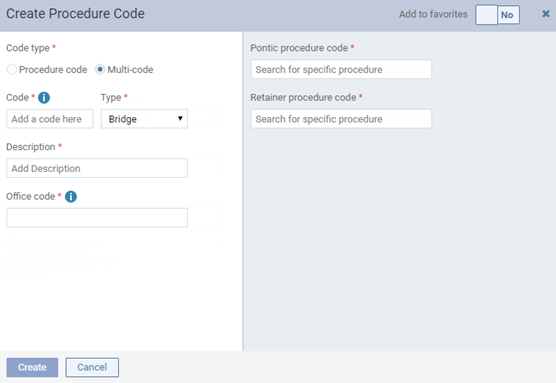Click the Add to favorites label
The image size is (556, 383).
[x=433, y=14]
